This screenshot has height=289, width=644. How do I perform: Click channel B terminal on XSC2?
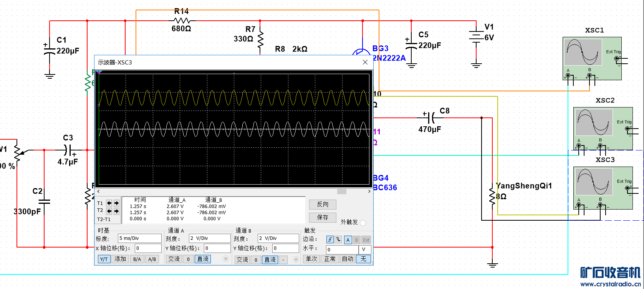click(x=600, y=146)
